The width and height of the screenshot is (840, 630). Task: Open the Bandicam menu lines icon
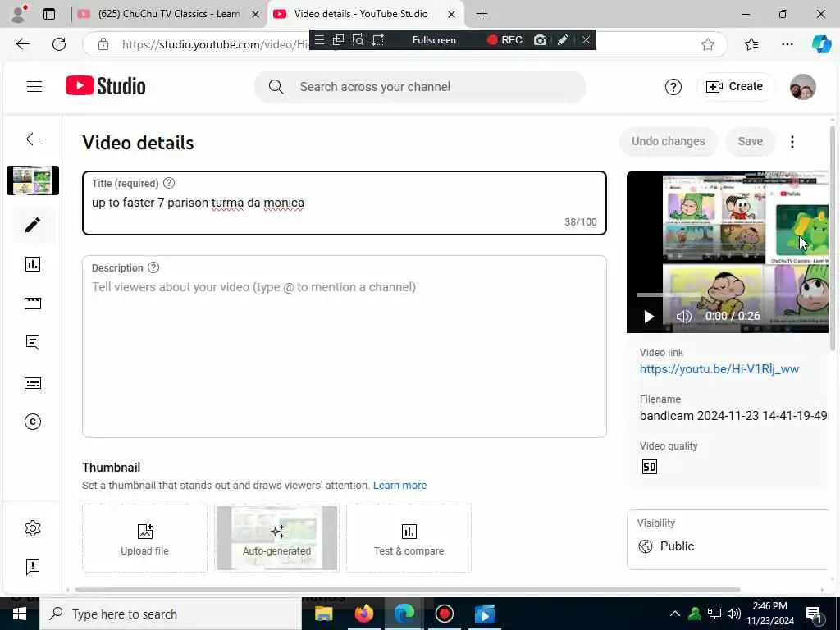coord(319,39)
